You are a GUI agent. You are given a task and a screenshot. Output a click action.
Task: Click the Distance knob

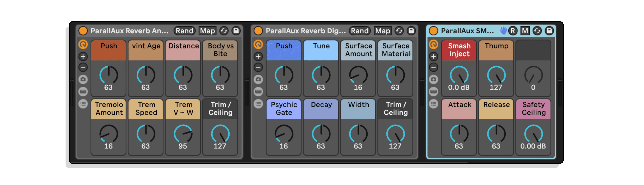coord(183,75)
